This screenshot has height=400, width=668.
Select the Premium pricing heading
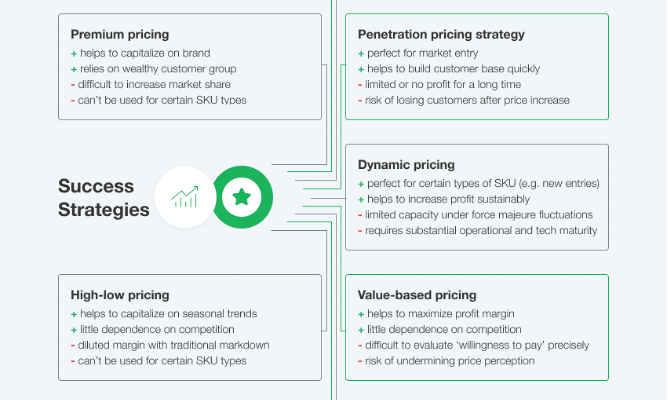coord(119,34)
